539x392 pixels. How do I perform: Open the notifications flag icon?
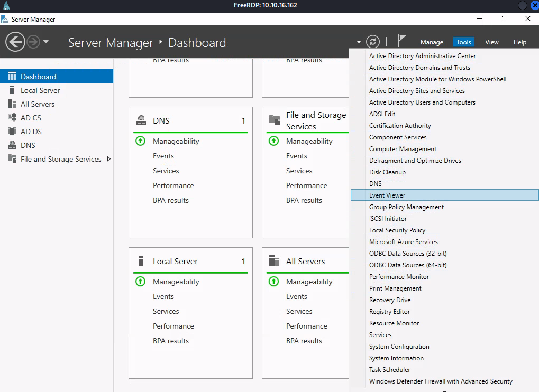(x=401, y=41)
